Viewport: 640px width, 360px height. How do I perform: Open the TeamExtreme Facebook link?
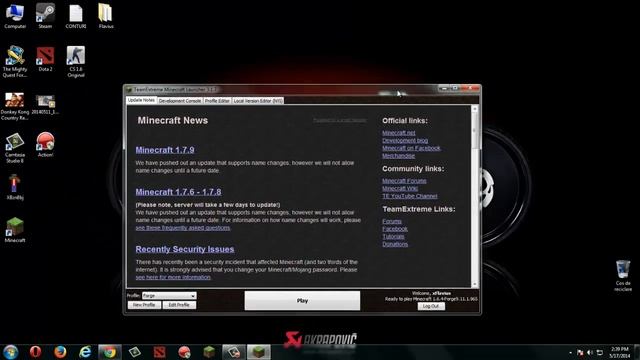coord(395,229)
